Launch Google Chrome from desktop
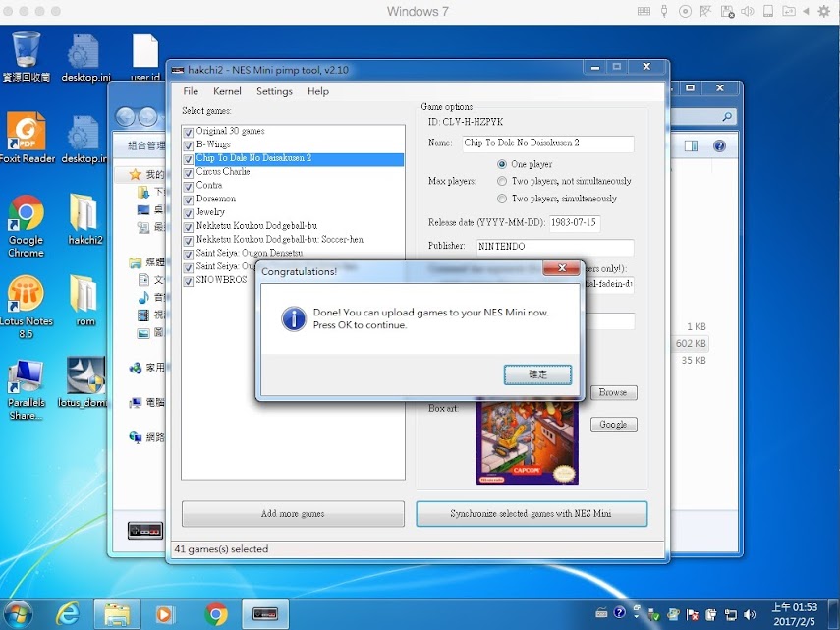Screen dimensions: 840x630 26,225
